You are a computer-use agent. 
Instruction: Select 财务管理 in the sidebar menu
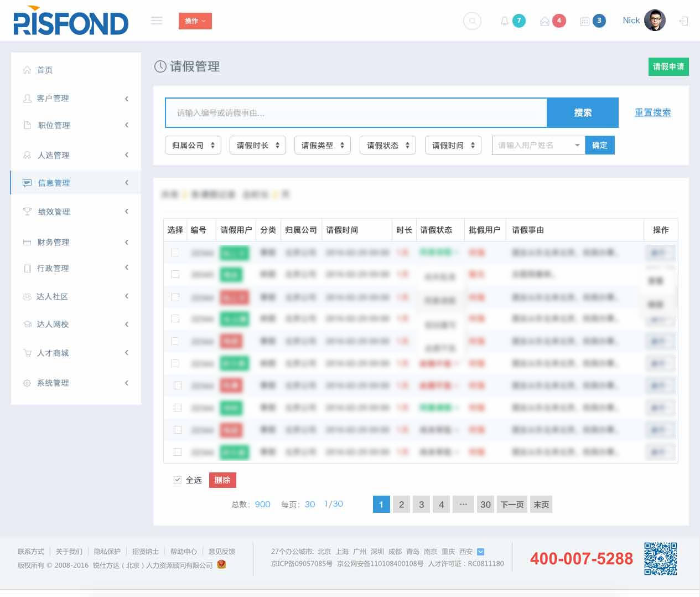[53, 242]
